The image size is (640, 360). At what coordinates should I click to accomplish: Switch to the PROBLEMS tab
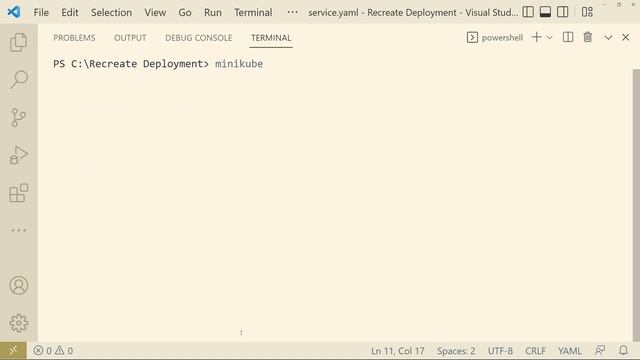74,38
